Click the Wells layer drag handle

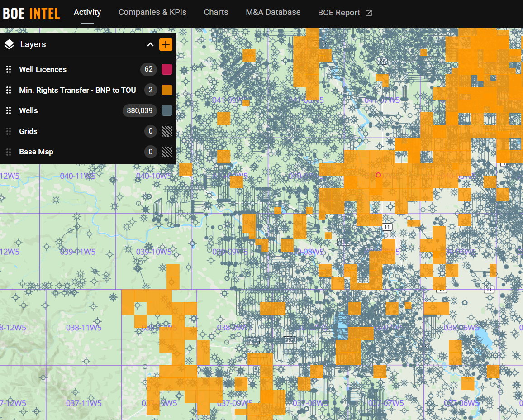click(9, 111)
